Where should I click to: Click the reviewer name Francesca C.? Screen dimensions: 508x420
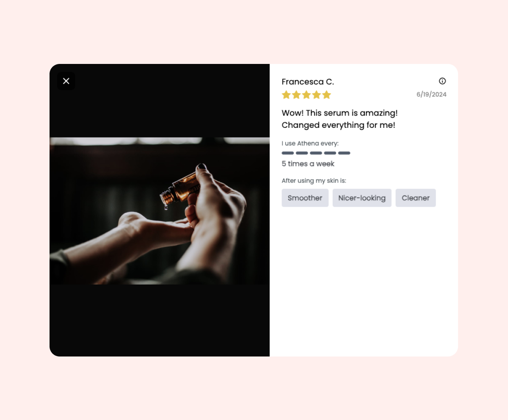(308, 82)
